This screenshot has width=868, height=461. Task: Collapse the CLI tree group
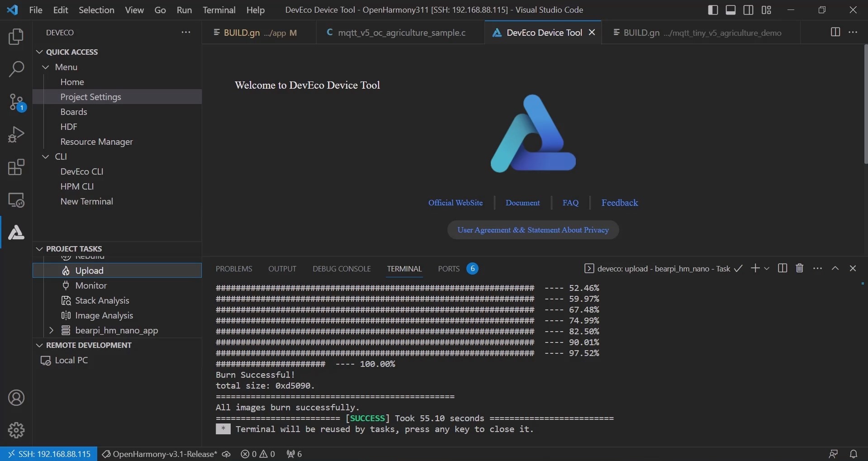point(46,157)
